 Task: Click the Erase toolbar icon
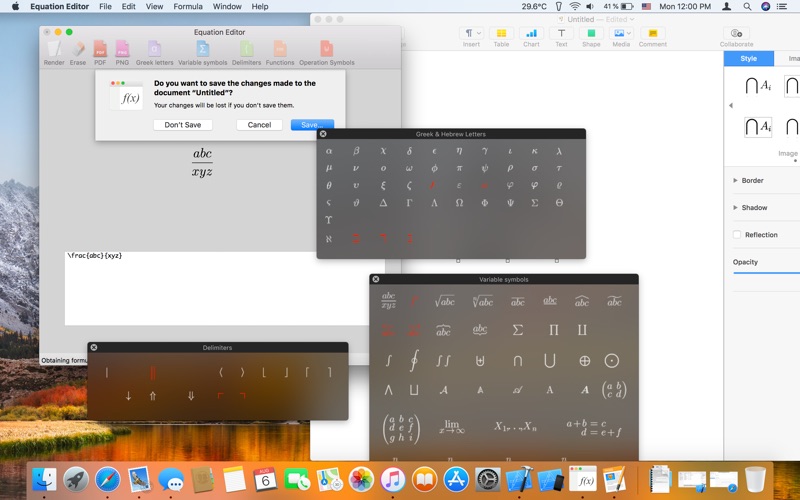pyautogui.click(x=78, y=49)
